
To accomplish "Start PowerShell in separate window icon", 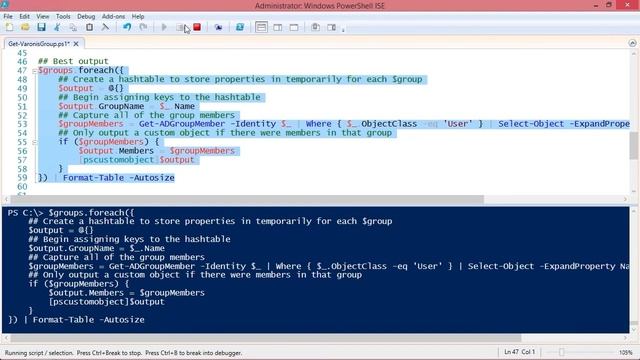I will pos(240,27).
